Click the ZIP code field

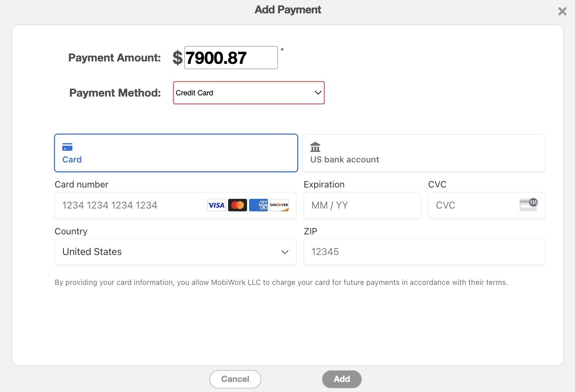pyautogui.click(x=424, y=252)
